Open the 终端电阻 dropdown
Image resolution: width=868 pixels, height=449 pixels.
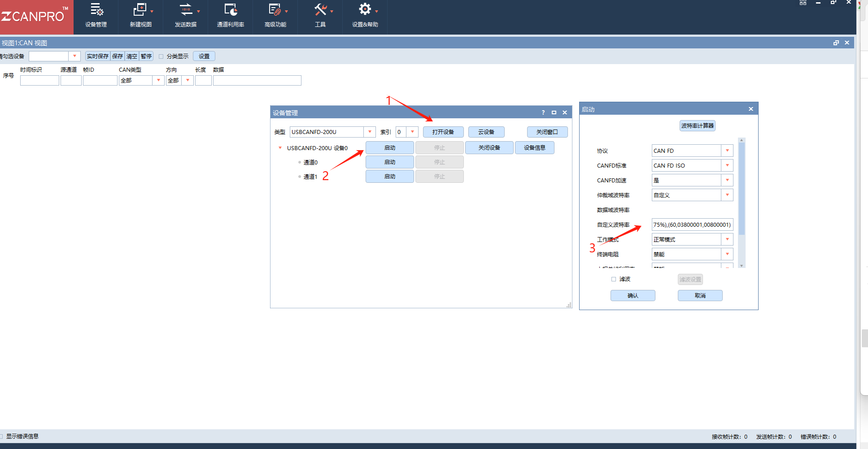[x=727, y=254]
